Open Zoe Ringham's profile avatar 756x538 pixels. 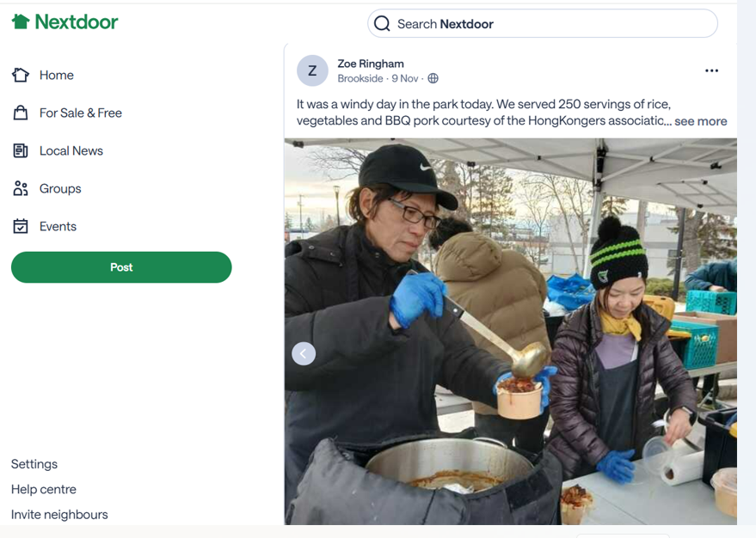pyautogui.click(x=312, y=71)
